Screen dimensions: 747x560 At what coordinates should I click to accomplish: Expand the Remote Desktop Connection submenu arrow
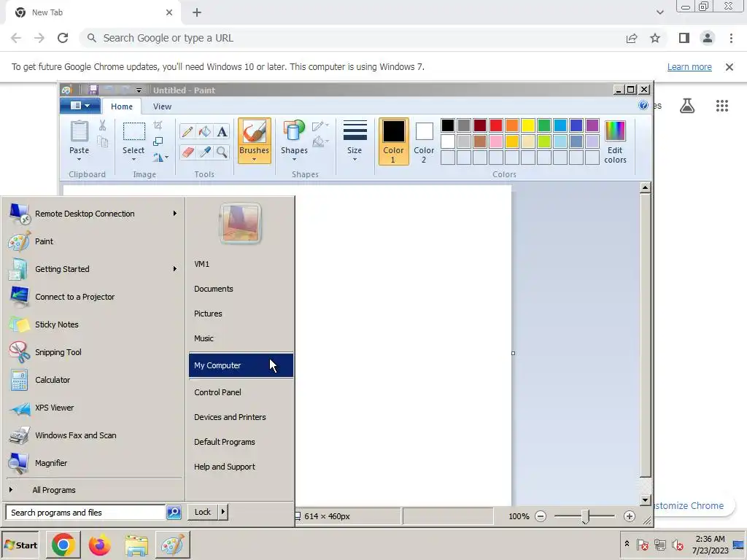(175, 214)
